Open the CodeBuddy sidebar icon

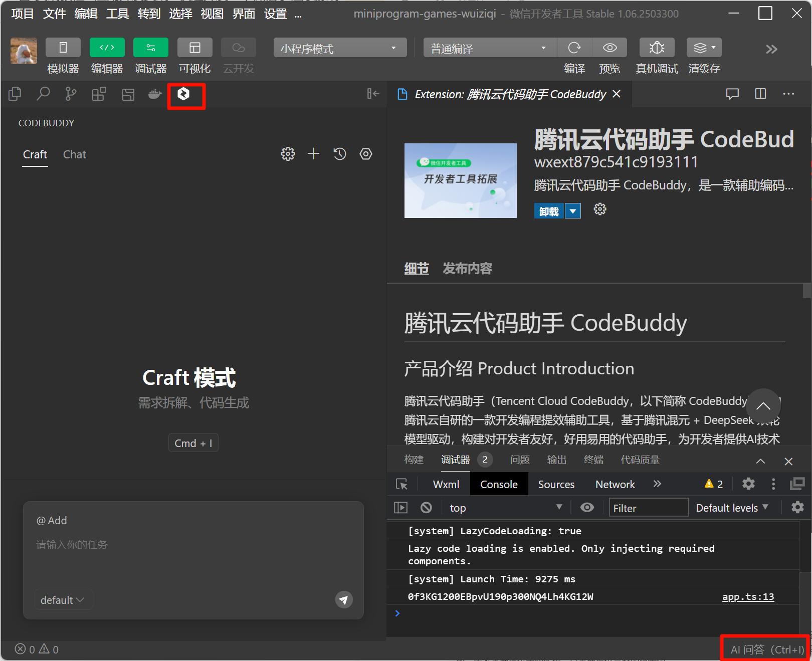pyautogui.click(x=183, y=94)
